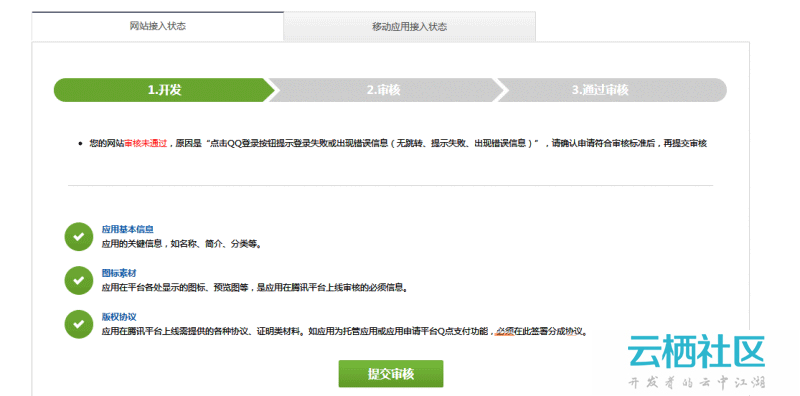Click the text 应用的关键信息，如名称、简介、分类等。
Image resolution: width=800 pixels, height=396 pixels.
coord(182,244)
